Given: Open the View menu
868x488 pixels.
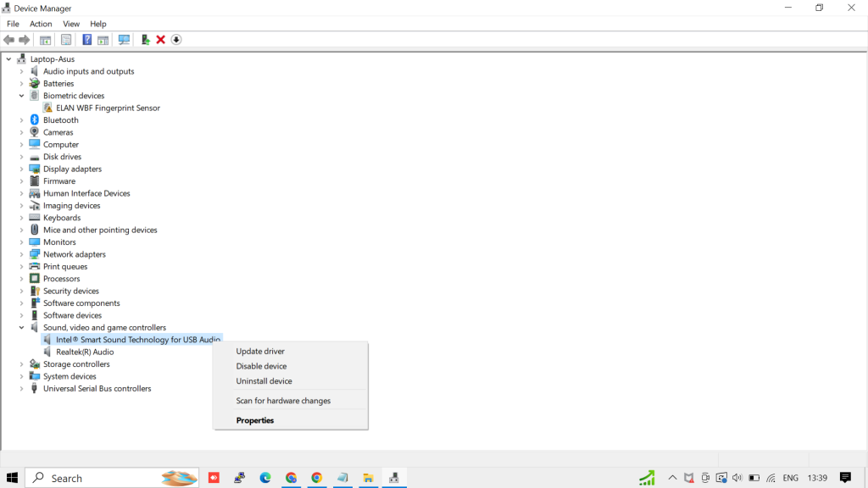Looking at the screenshot, I should tap(71, 24).
